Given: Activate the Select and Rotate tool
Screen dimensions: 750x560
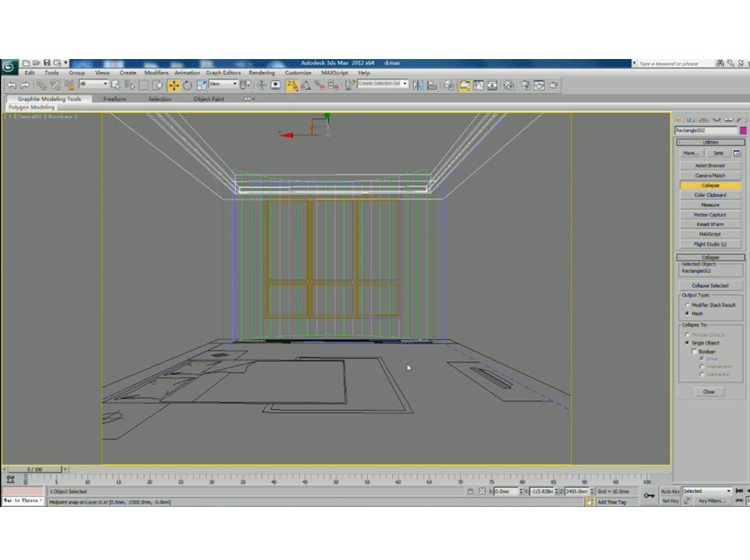Looking at the screenshot, I should (188, 85).
